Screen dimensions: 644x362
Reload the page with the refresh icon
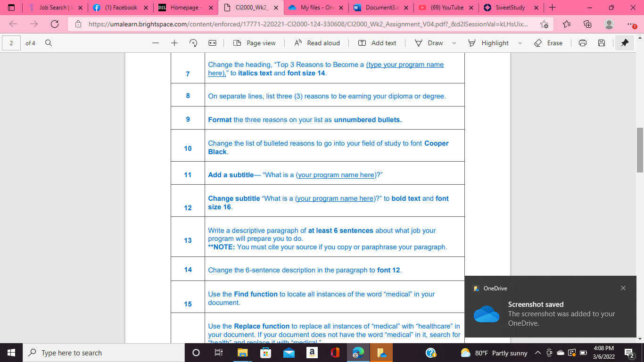tap(55, 24)
